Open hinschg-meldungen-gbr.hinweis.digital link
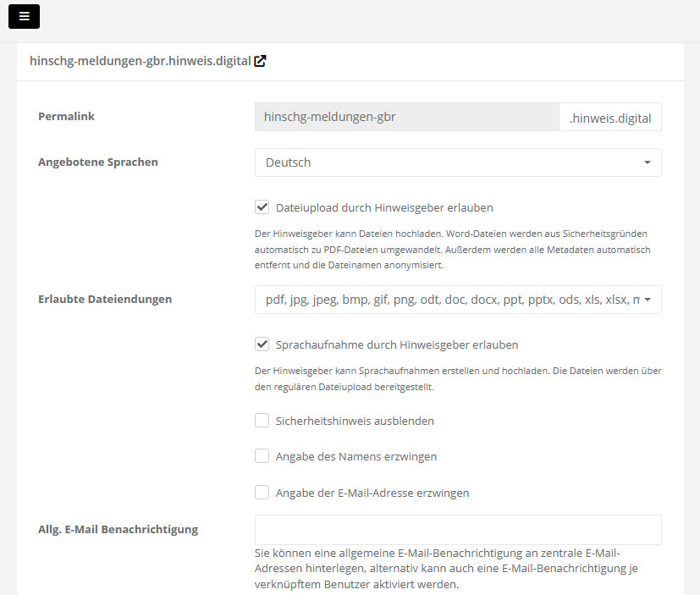 pos(141,61)
